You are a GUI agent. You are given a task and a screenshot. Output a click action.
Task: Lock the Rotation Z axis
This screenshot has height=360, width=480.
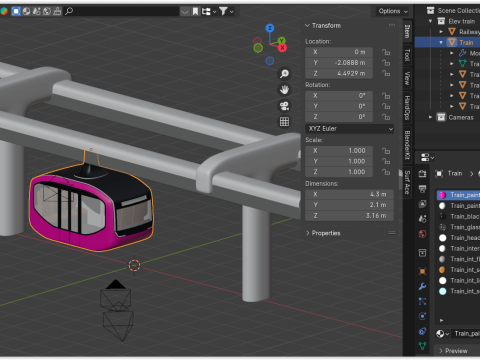tap(386, 117)
